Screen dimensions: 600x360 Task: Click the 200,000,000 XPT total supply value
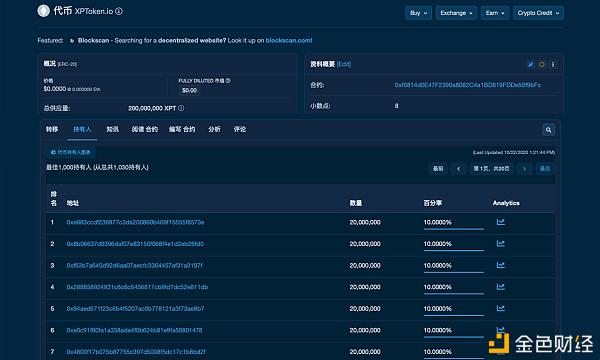tap(152, 108)
